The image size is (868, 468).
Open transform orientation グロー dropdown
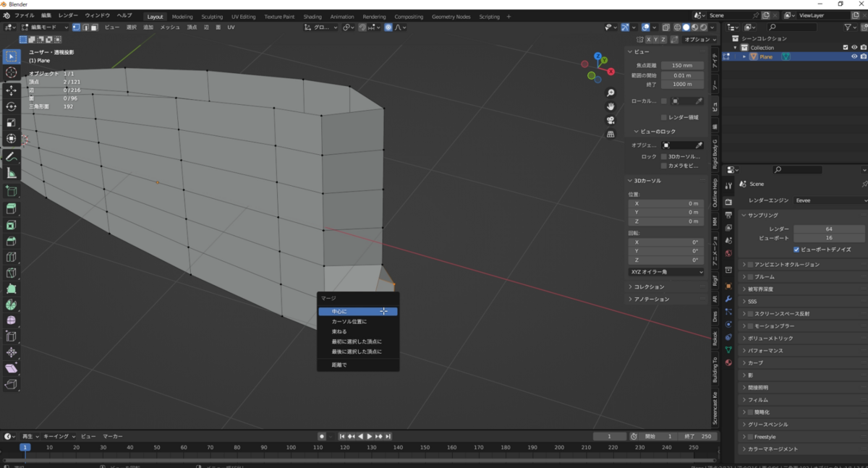point(321,27)
